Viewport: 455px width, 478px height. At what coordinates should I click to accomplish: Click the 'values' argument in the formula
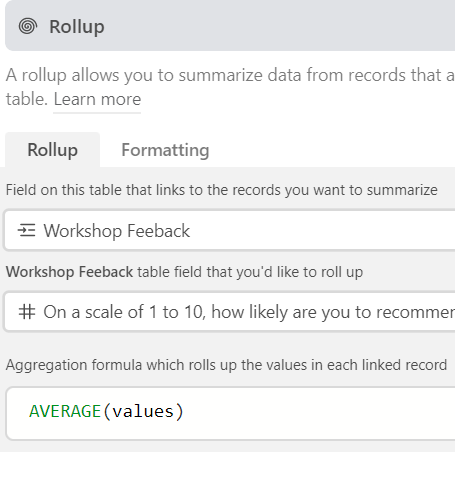(143, 412)
